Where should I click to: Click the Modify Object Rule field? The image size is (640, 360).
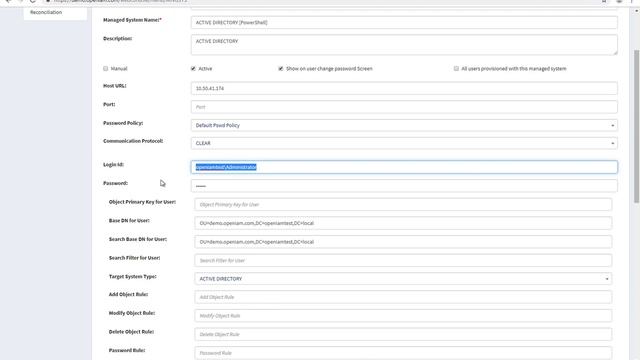pyautogui.click(x=403, y=316)
